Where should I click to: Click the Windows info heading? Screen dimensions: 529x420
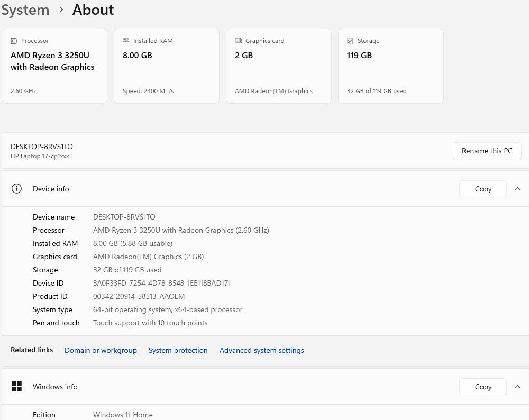point(55,387)
